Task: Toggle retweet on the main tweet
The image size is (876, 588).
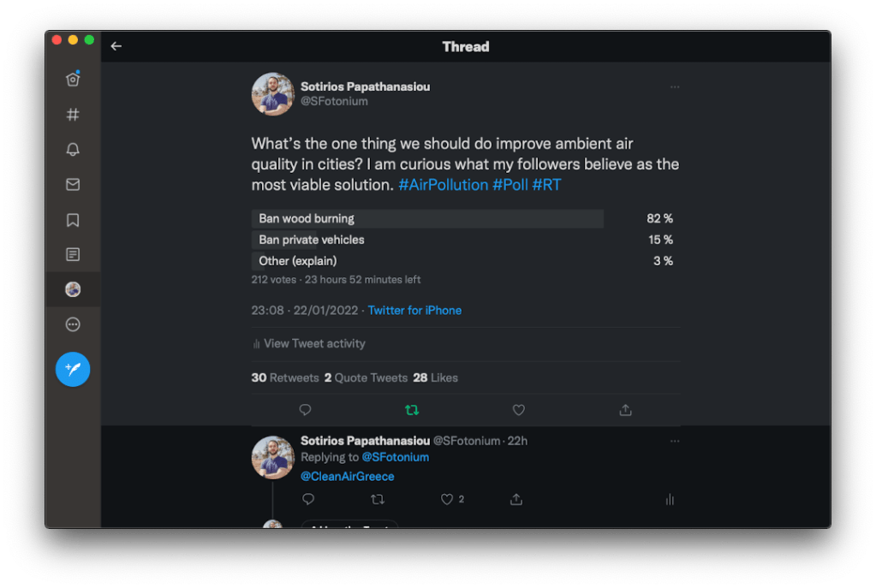Action: (x=412, y=410)
